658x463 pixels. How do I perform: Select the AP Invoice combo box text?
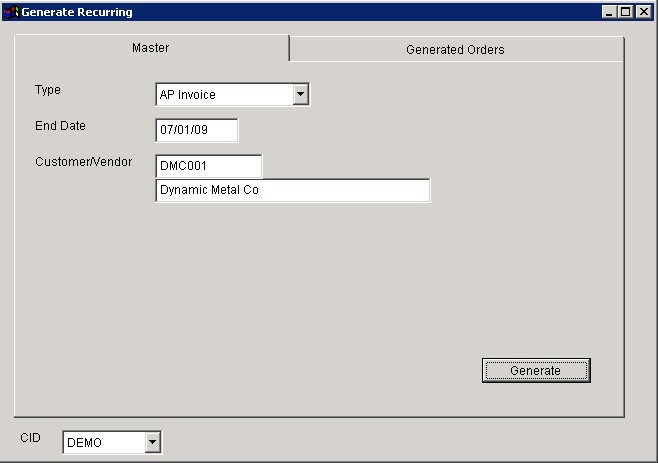click(222, 95)
